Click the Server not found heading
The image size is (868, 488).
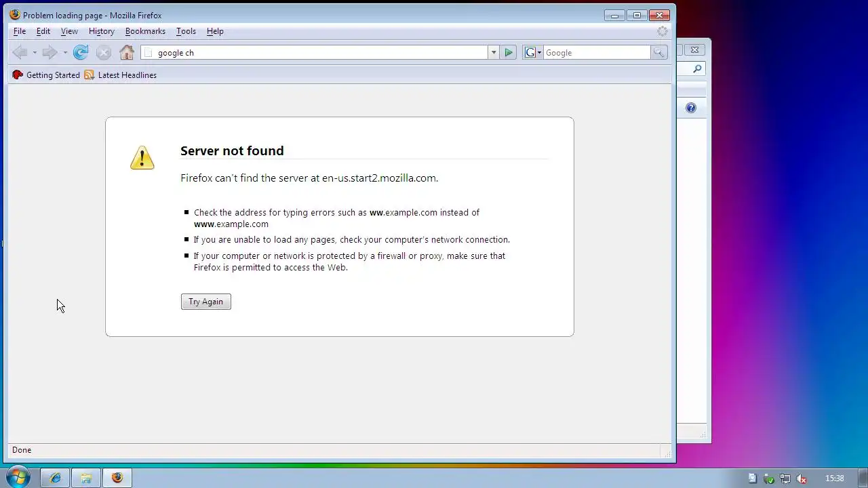(232, 150)
